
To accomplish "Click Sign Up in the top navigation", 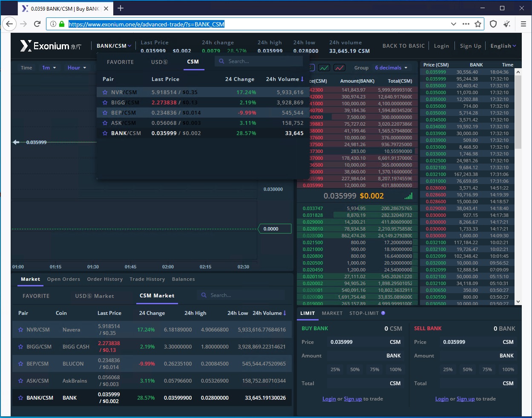I will coord(470,46).
